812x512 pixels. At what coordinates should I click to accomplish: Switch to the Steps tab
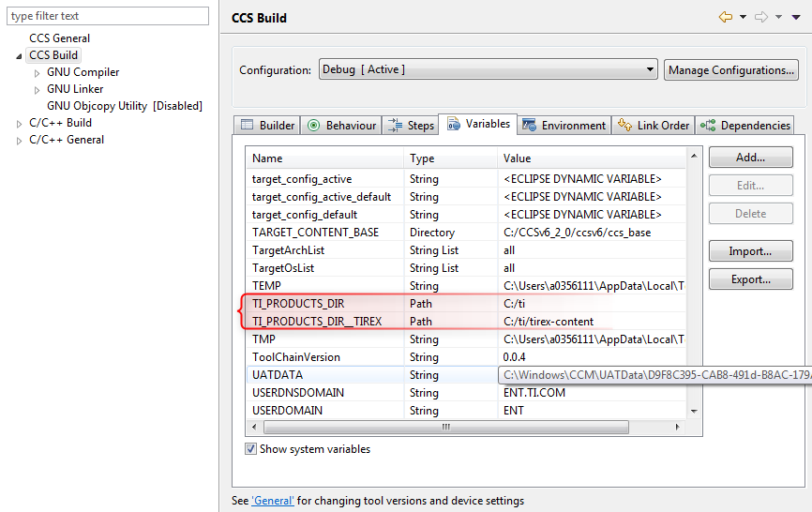pos(411,126)
